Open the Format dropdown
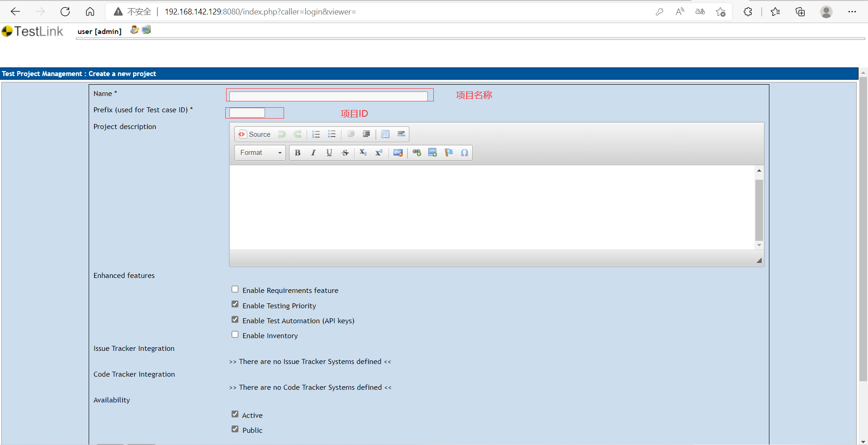 point(260,153)
